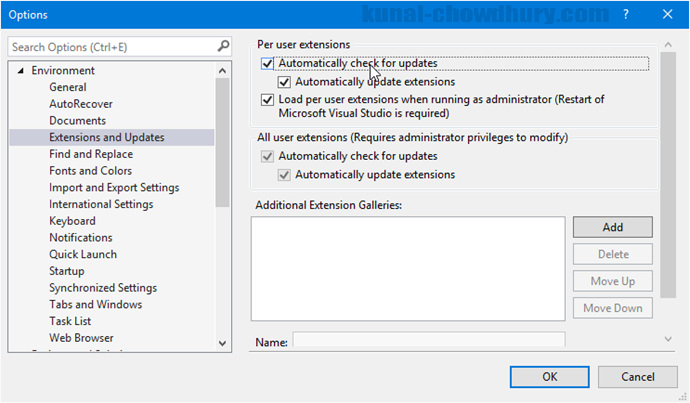Screen dimensions: 690x403
Task: Open Task List settings
Action: coord(70,321)
